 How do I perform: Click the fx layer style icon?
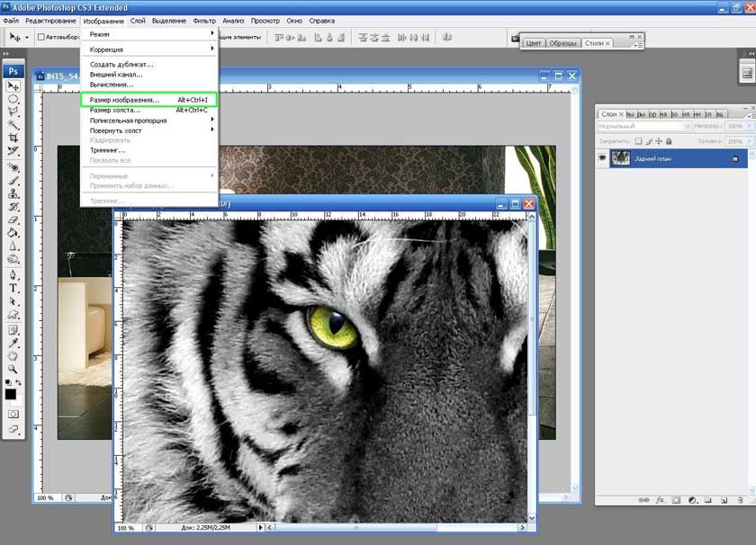click(x=660, y=499)
